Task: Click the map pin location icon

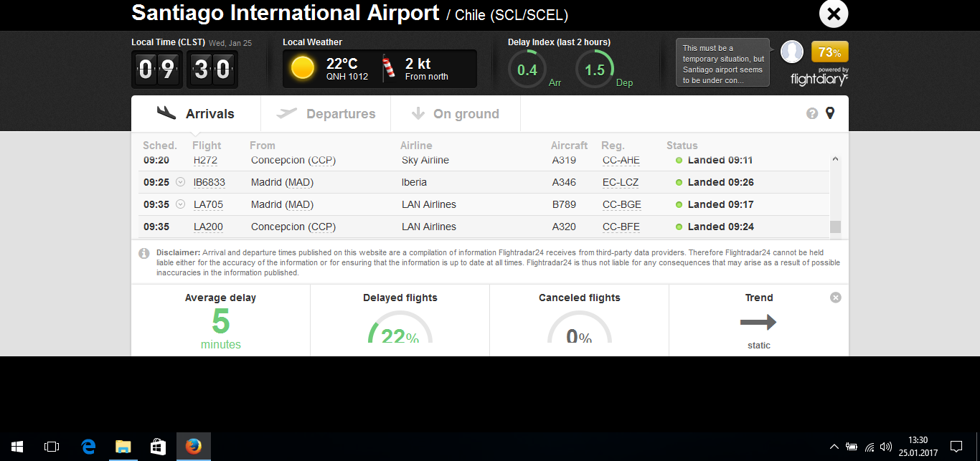Action: (x=830, y=113)
